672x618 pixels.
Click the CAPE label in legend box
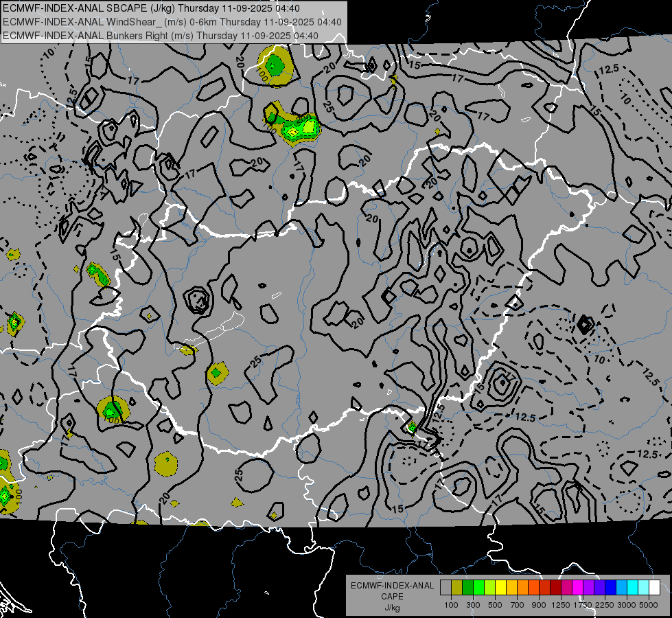click(x=392, y=597)
